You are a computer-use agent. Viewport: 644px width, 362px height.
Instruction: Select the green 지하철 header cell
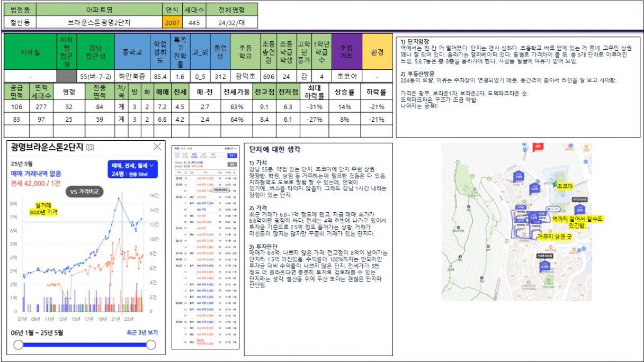(x=30, y=52)
